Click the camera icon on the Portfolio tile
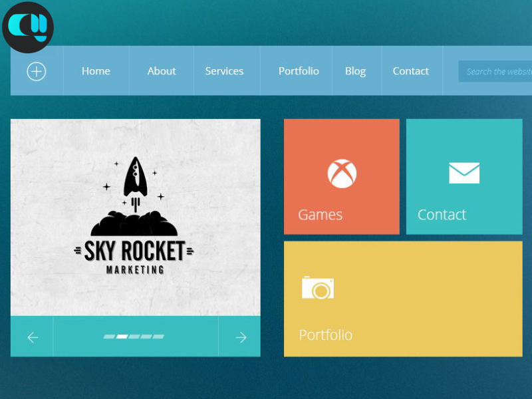Screen dimensions: 532x399 point(317,287)
